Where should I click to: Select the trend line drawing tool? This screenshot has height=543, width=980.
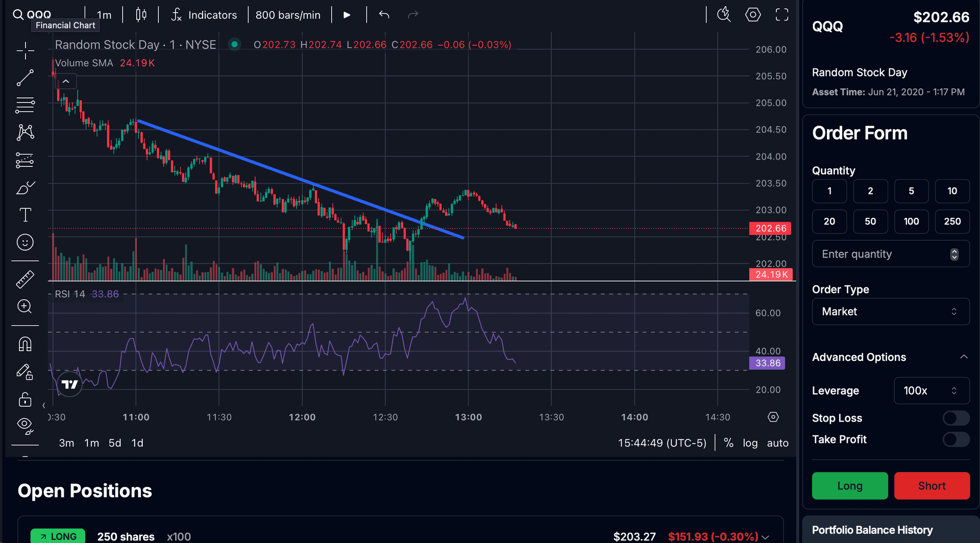pos(25,78)
